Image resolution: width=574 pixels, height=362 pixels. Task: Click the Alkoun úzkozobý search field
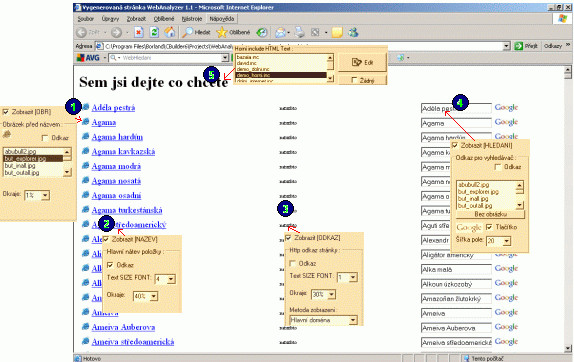[x=456, y=284]
